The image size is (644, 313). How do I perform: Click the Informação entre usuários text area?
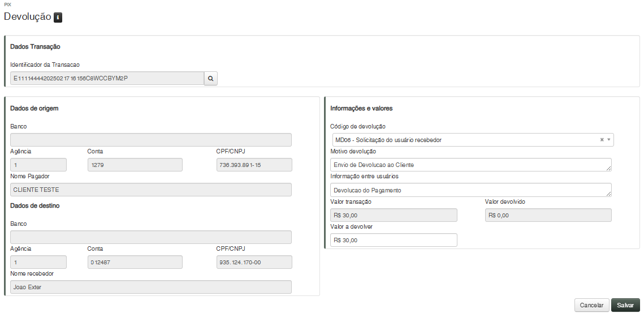click(470, 190)
